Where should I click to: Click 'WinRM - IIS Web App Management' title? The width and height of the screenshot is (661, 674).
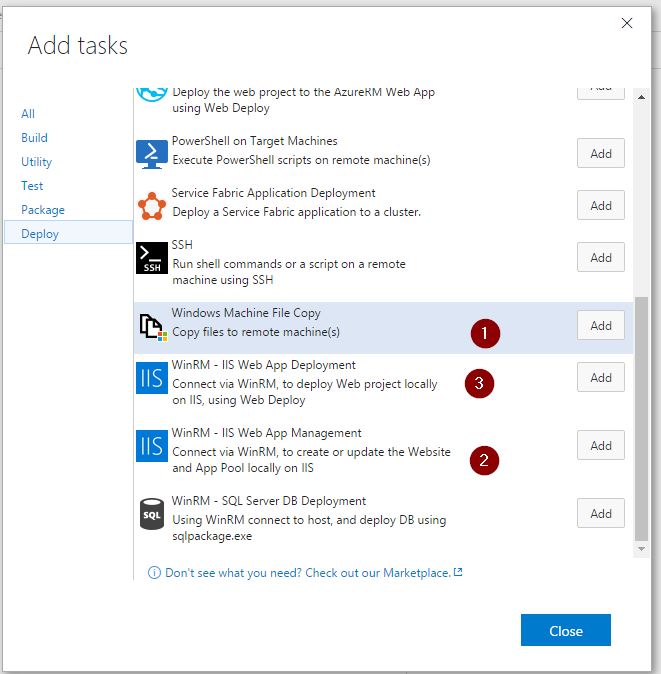tap(266, 433)
